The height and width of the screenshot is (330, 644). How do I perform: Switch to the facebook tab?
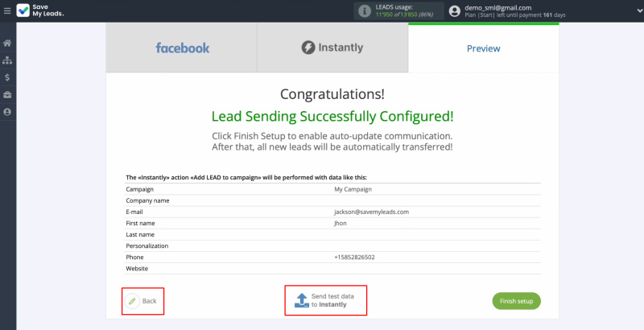click(x=182, y=47)
